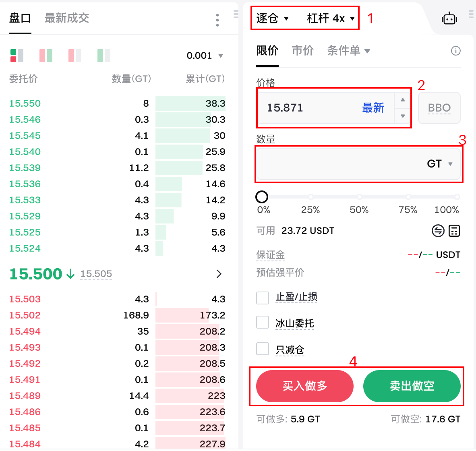Image resolution: width=476 pixels, height=451 pixels.
Task: Open the trading bot robot icon
Action: (449, 19)
